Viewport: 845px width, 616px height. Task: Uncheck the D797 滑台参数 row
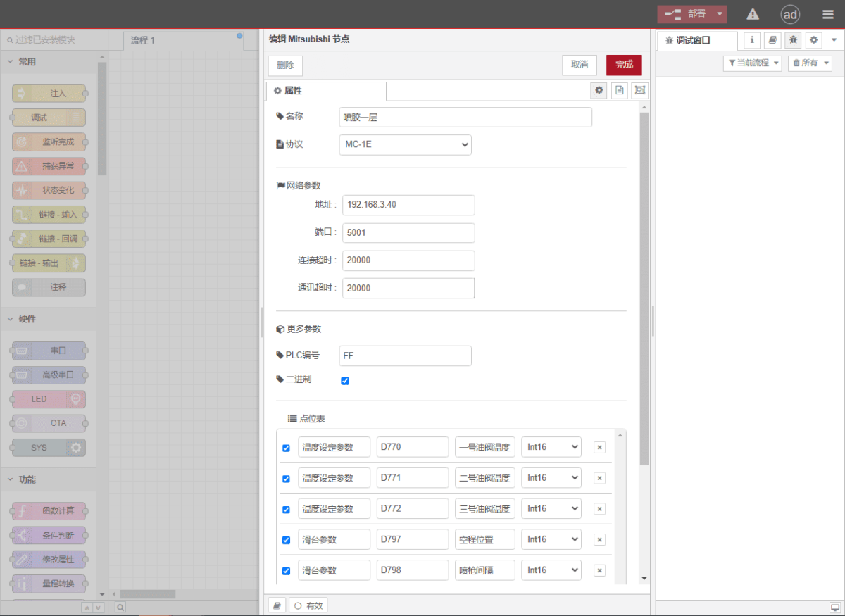pyautogui.click(x=286, y=539)
